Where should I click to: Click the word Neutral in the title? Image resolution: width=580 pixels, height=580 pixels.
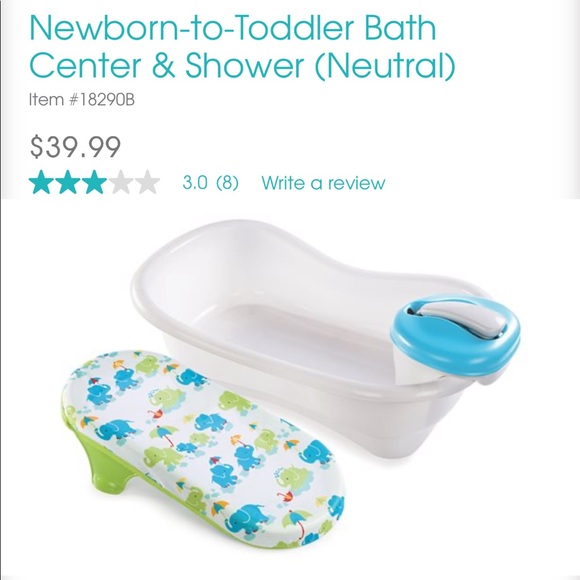point(385,64)
